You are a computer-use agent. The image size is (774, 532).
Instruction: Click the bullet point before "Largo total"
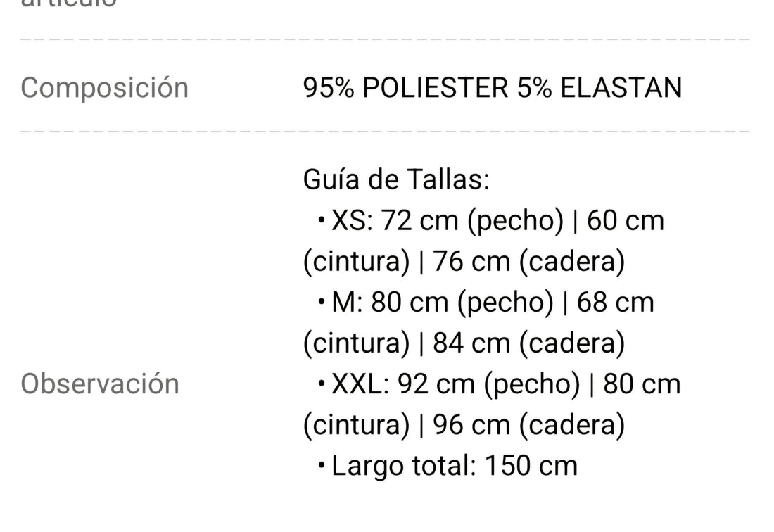[x=322, y=467]
